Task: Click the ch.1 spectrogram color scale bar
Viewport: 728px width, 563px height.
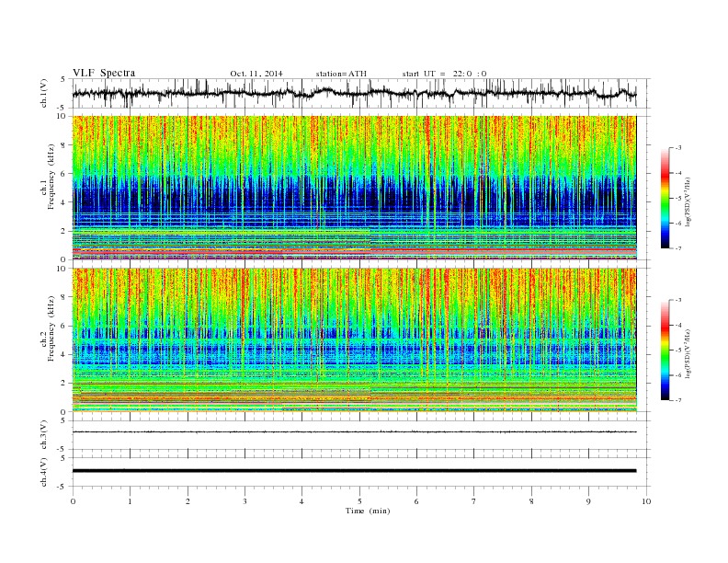Action: point(665,199)
